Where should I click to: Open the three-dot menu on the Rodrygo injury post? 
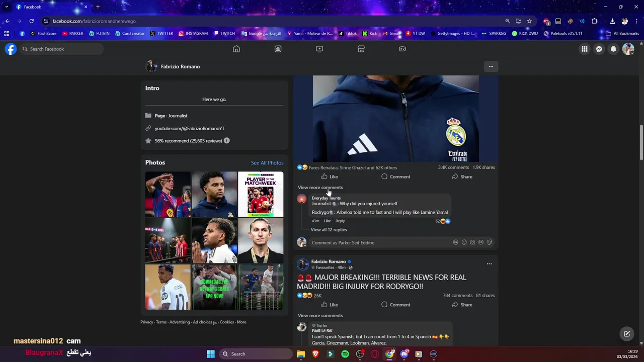(x=489, y=263)
